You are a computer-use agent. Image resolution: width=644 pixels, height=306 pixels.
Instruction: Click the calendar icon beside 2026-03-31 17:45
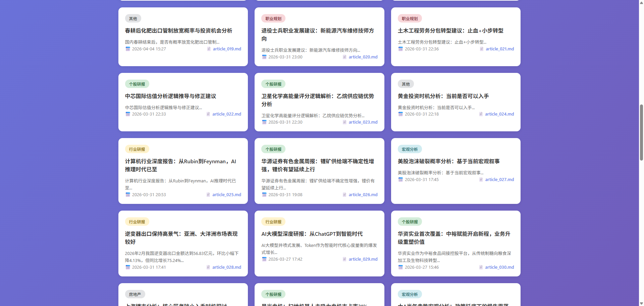click(x=400, y=180)
